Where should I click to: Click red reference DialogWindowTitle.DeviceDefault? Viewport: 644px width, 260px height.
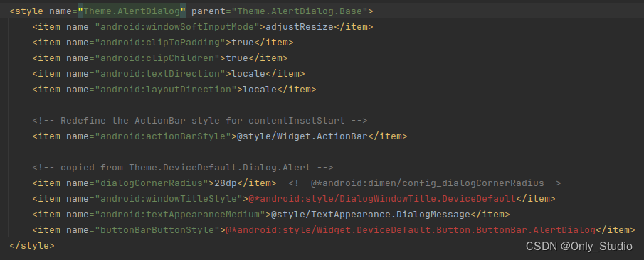pyautogui.click(x=382, y=199)
